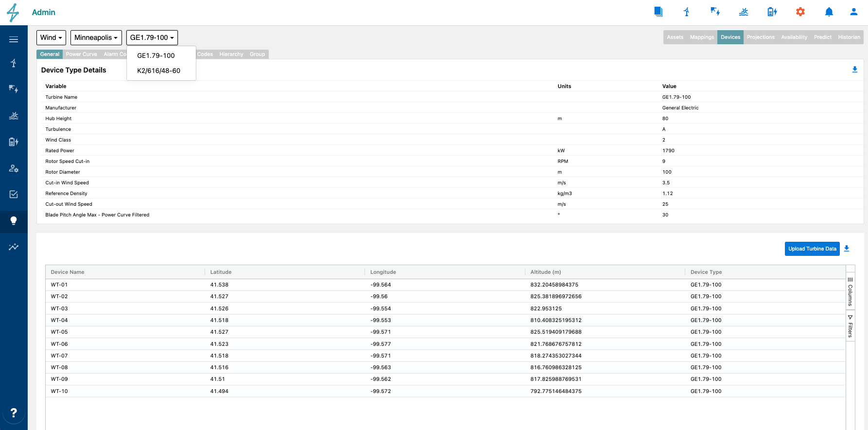The width and height of the screenshot is (868, 430).
Task: Download turbine data next to Upload button
Action: tap(847, 249)
